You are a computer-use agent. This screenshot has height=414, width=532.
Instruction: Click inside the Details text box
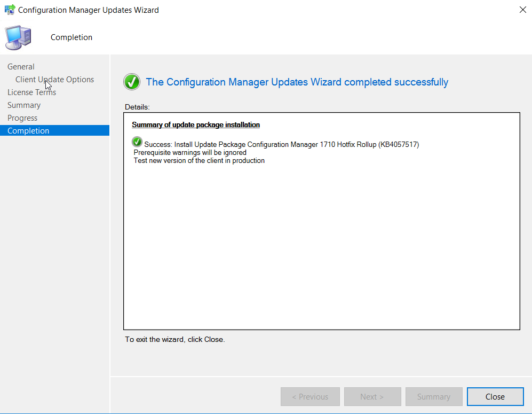322,221
